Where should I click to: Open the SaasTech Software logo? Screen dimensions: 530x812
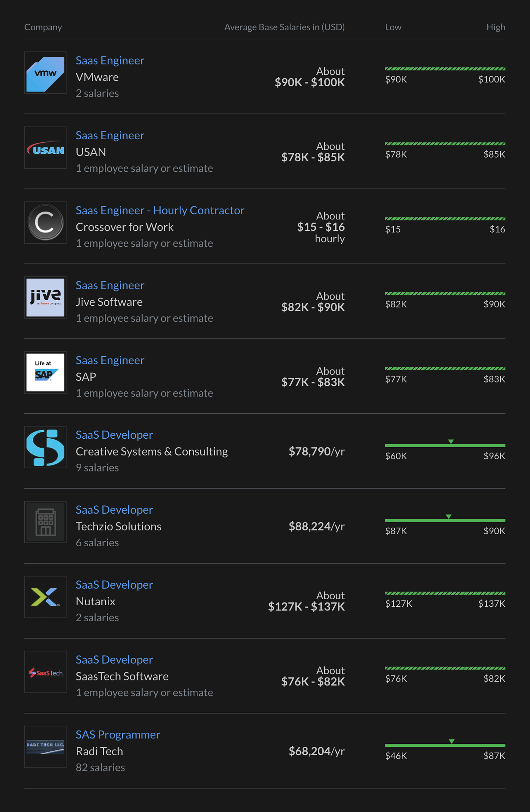tap(45, 672)
